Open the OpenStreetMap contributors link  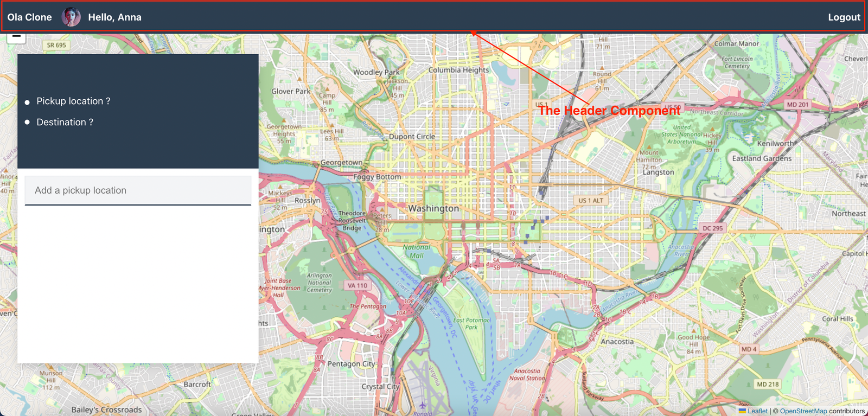coord(803,411)
